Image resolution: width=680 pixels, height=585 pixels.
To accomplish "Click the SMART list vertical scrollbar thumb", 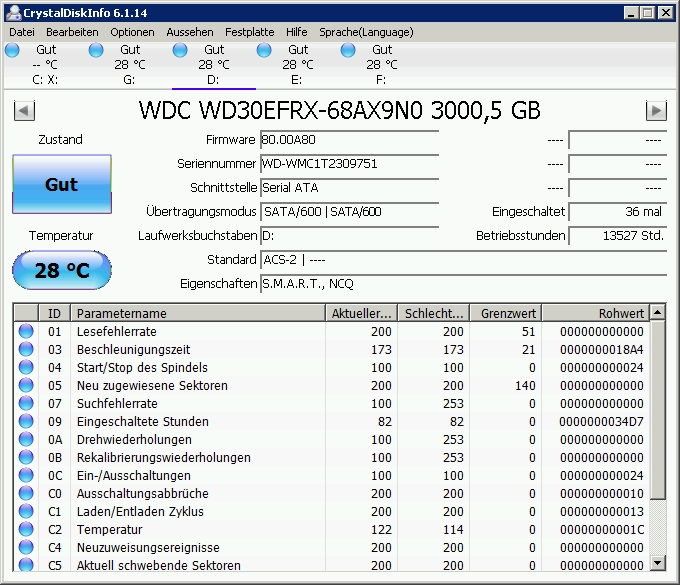I will 658,410.
